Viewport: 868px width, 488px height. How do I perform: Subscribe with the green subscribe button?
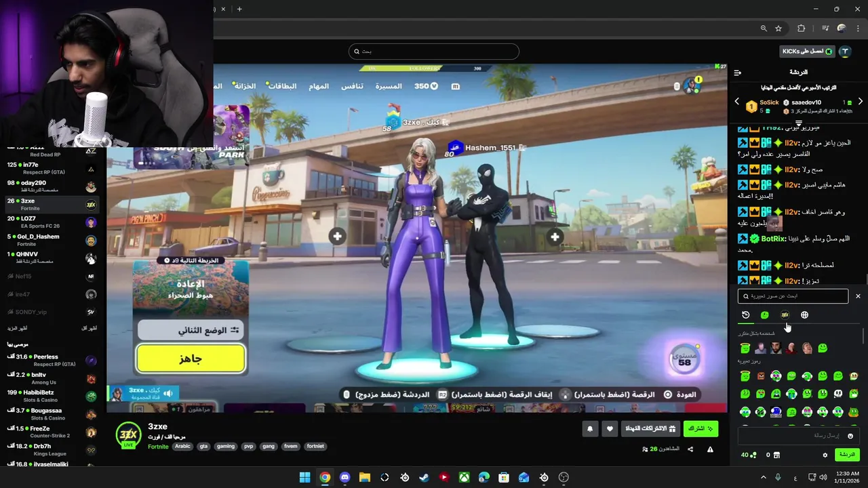(701, 429)
